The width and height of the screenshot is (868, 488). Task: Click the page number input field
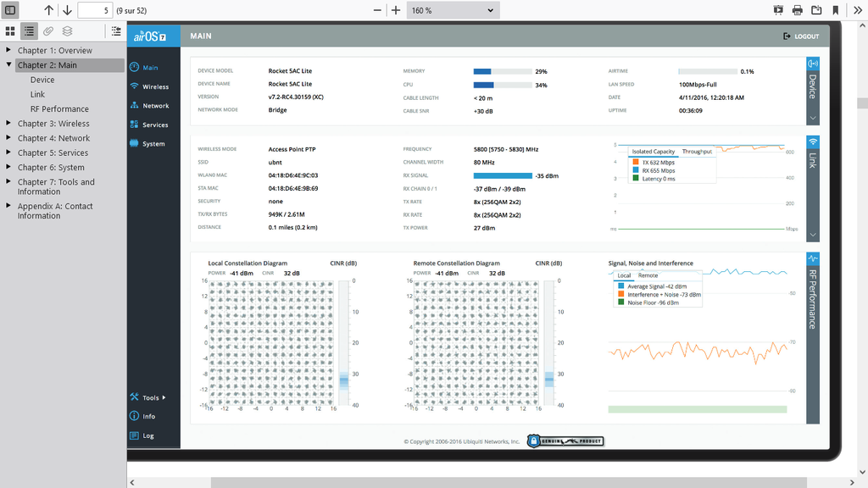tap(95, 10)
